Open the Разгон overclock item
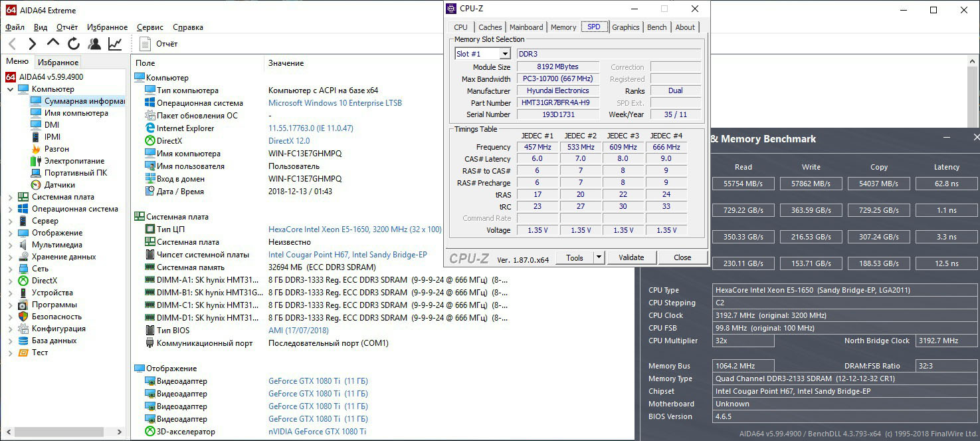 pyautogui.click(x=56, y=149)
